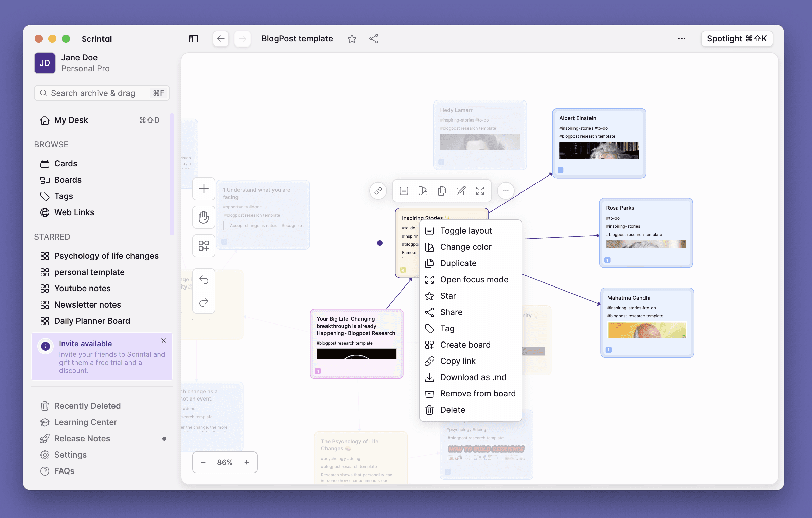812x518 pixels.
Task: Star the BlogPost template board
Action: 352,39
